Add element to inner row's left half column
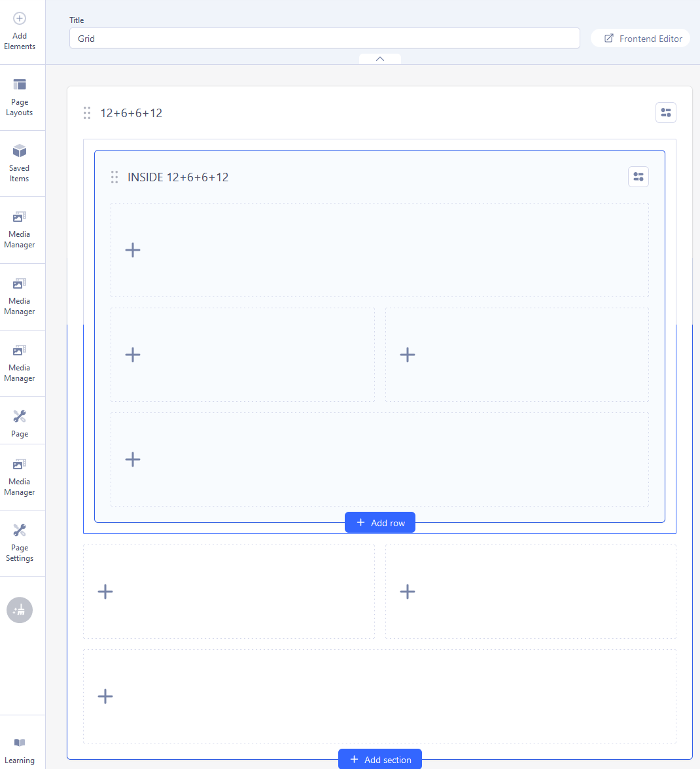Image resolution: width=700 pixels, height=769 pixels. 133,355
